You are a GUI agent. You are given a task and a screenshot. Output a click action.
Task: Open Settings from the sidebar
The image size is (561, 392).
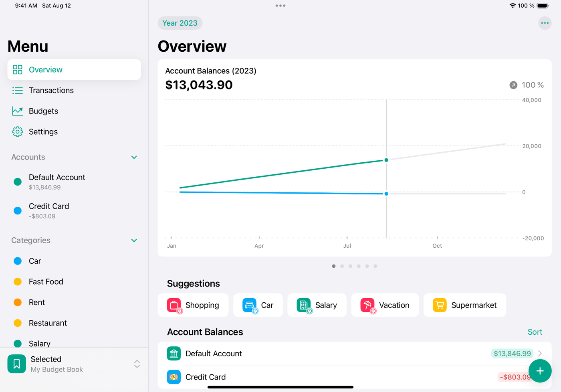pos(43,132)
